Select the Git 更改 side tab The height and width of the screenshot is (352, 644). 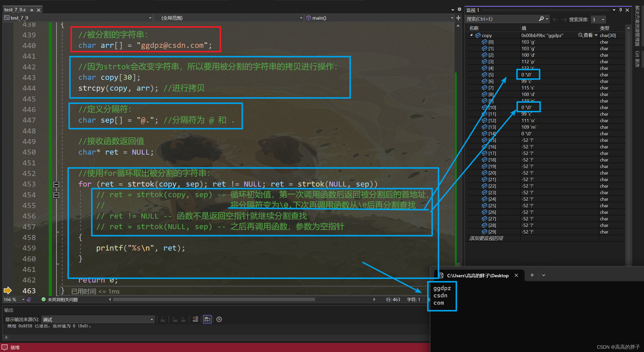click(x=637, y=59)
